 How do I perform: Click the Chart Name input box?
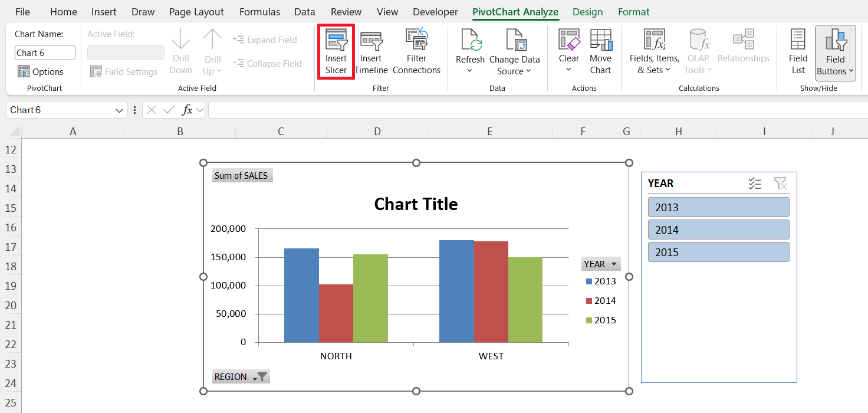point(45,53)
